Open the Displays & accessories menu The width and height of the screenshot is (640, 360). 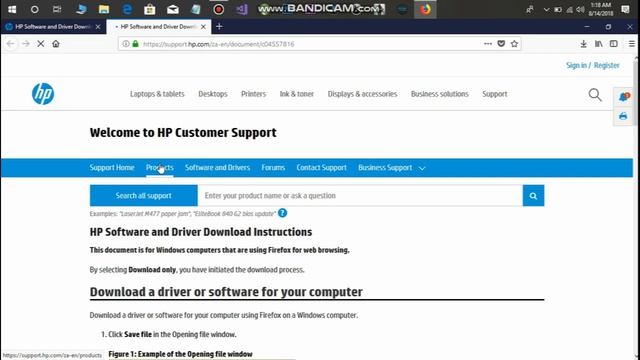(x=362, y=94)
